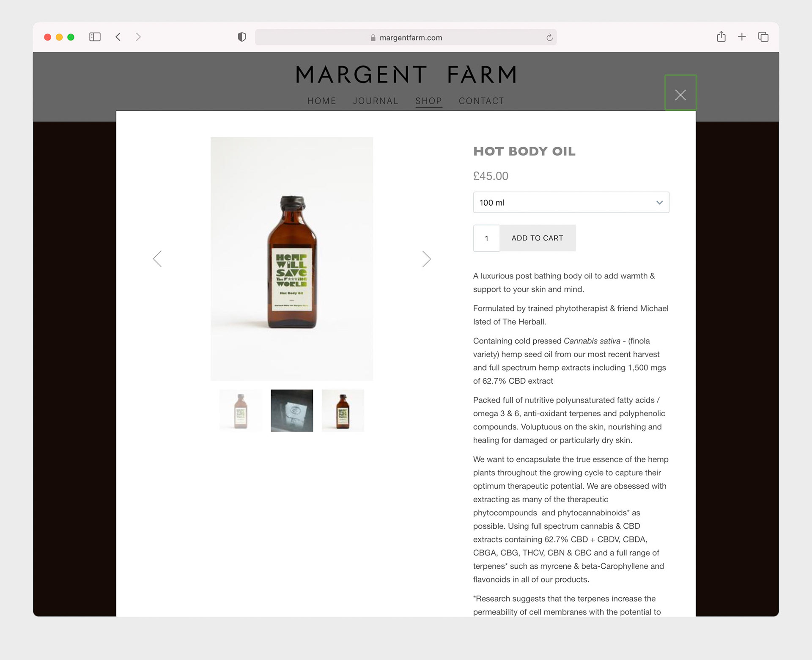Open the privacy shield report icon
The height and width of the screenshot is (660, 812).
pyautogui.click(x=242, y=37)
